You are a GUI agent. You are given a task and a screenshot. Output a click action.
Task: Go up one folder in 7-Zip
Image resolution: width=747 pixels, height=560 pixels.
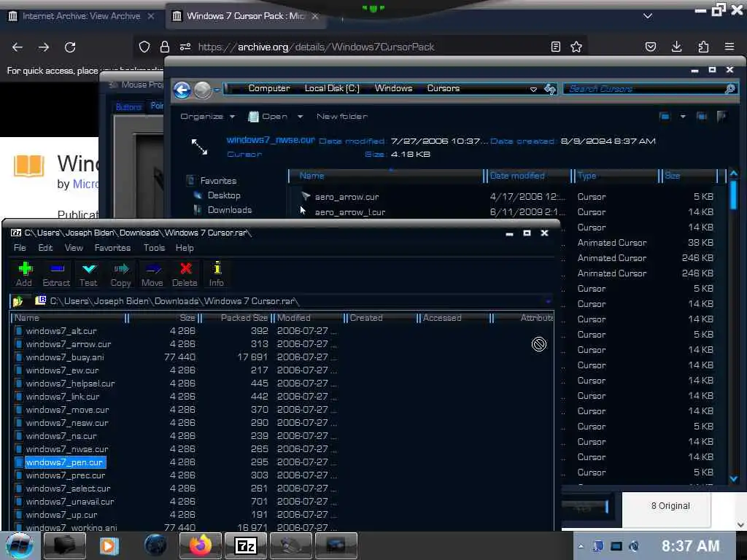coord(18,301)
